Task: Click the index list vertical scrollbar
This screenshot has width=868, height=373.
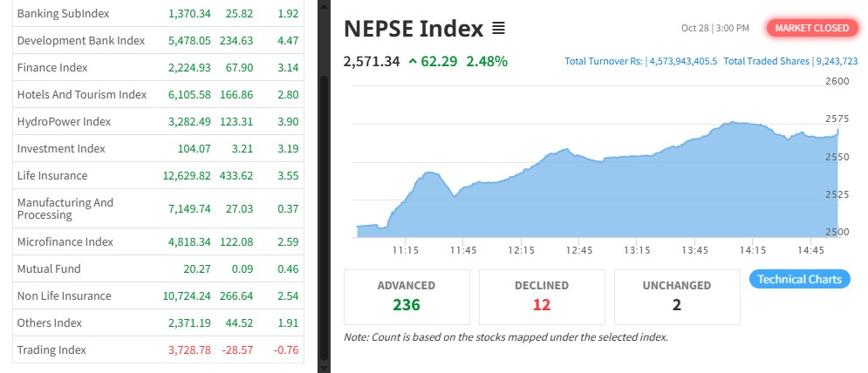Action: pyautogui.click(x=325, y=218)
